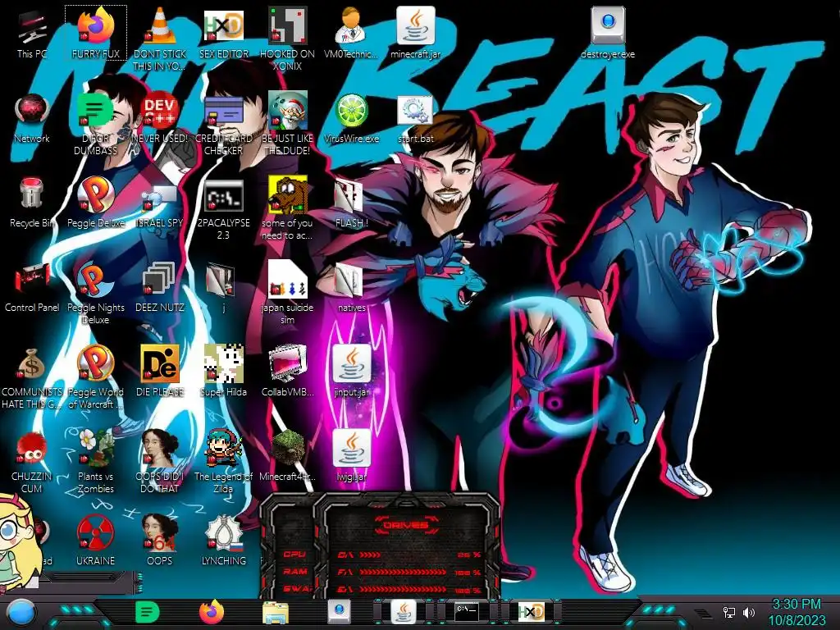This screenshot has height=630, width=840.
Task: Open the Firefox desktop shortcut icon
Action: [96, 32]
